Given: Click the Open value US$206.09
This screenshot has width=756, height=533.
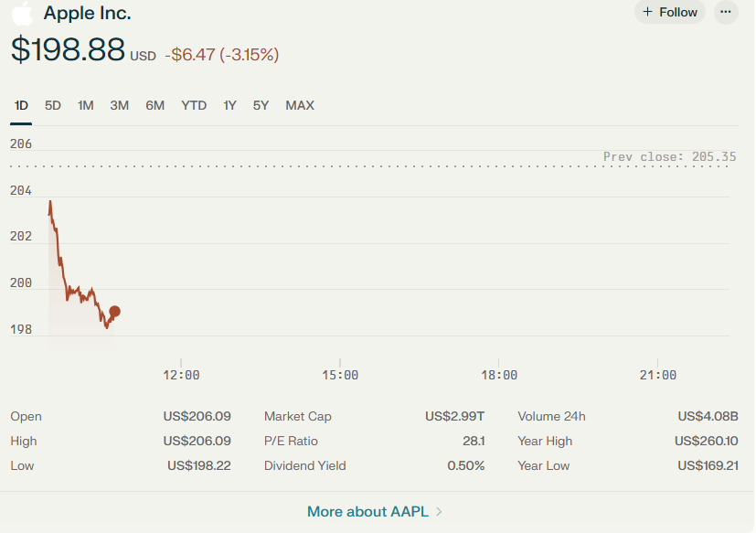Looking at the screenshot, I should click(x=197, y=416).
